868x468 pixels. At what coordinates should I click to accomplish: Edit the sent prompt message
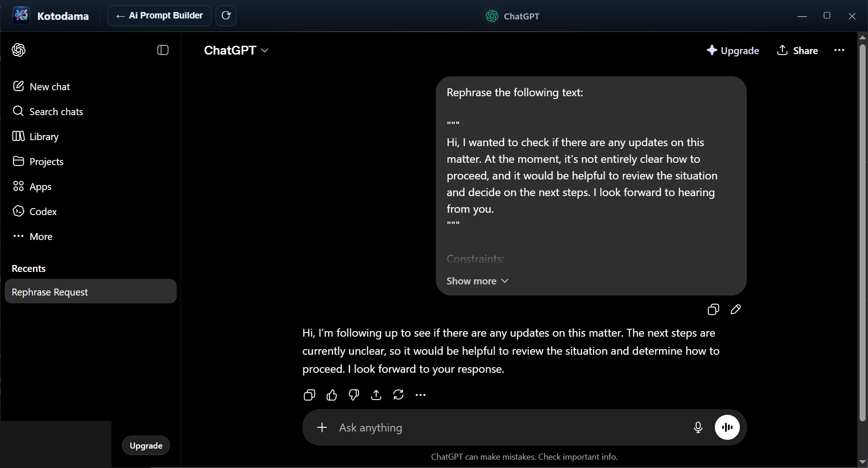(x=736, y=309)
